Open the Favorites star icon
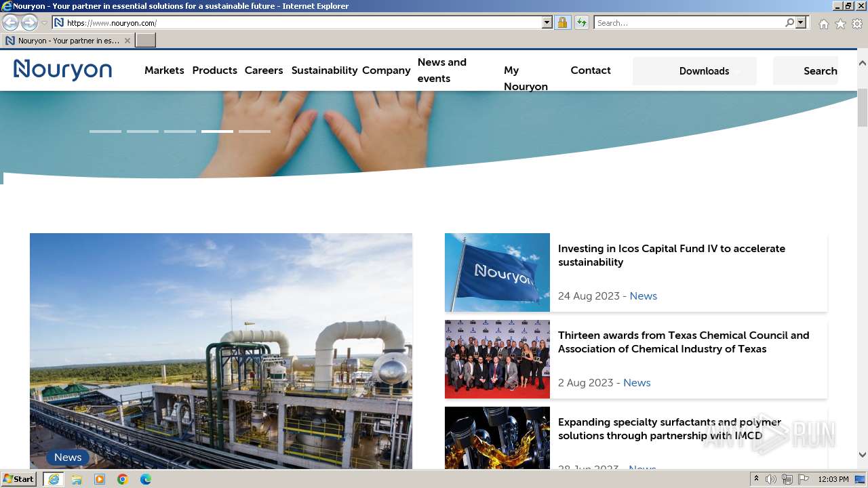The image size is (868, 488). 840,24
